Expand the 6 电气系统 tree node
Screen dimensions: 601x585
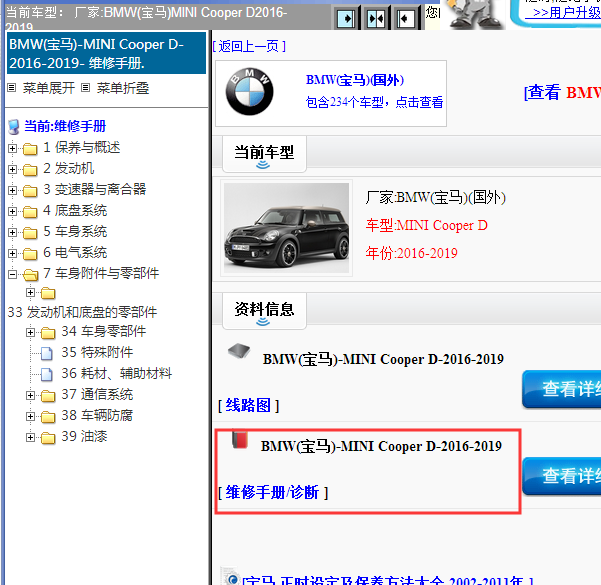pyautogui.click(x=12, y=254)
